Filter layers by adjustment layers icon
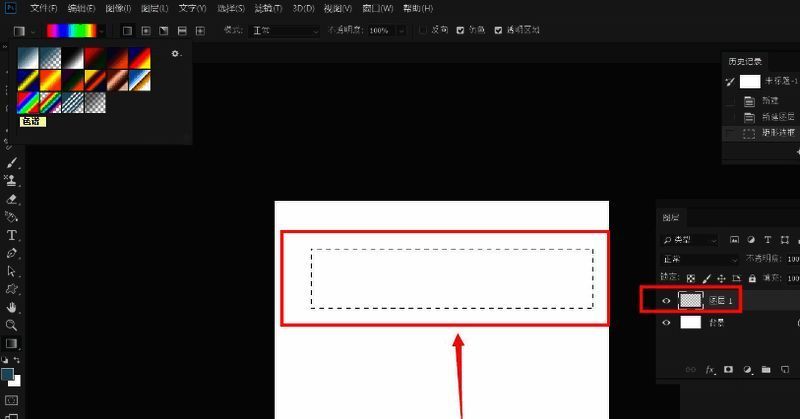This screenshot has height=419, width=800. (x=751, y=239)
